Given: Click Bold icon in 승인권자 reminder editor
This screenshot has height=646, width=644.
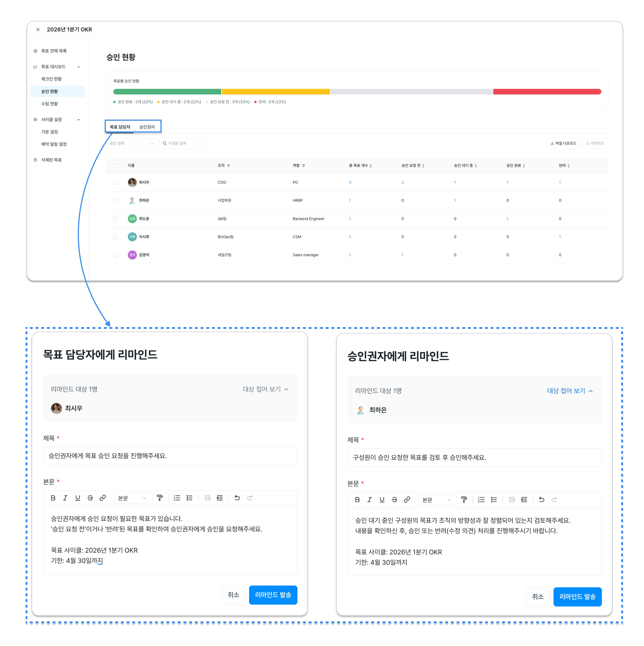Looking at the screenshot, I should coord(357,500).
